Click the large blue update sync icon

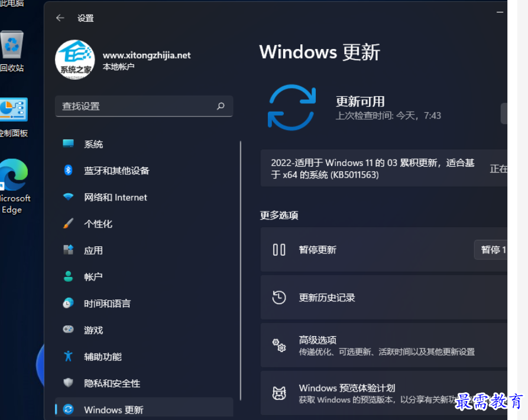[x=291, y=107]
